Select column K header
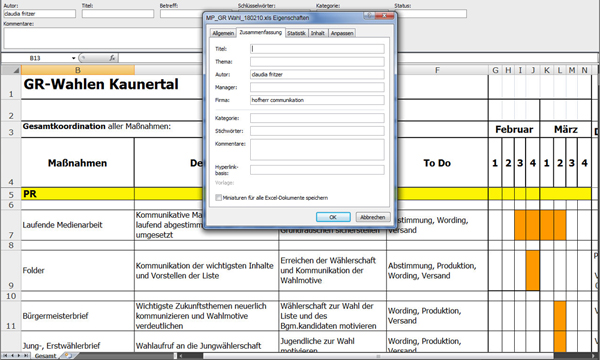Screen dimensions: 600x360 [x=546, y=70]
